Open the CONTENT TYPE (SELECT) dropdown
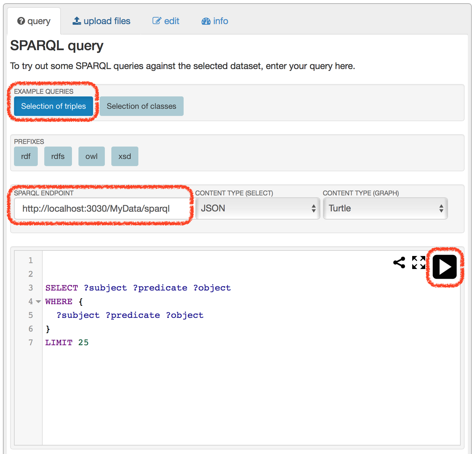The width and height of the screenshot is (476, 454). (x=257, y=208)
